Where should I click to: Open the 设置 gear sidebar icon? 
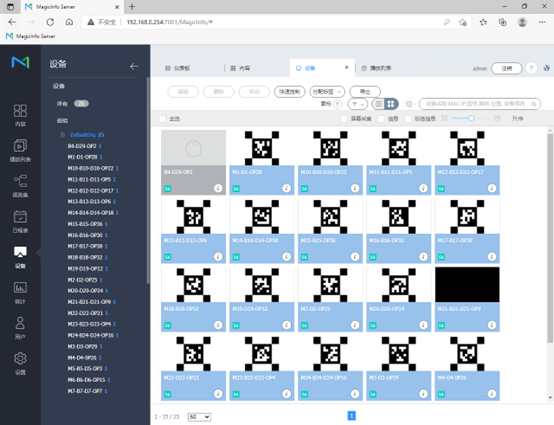[x=20, y=363]
